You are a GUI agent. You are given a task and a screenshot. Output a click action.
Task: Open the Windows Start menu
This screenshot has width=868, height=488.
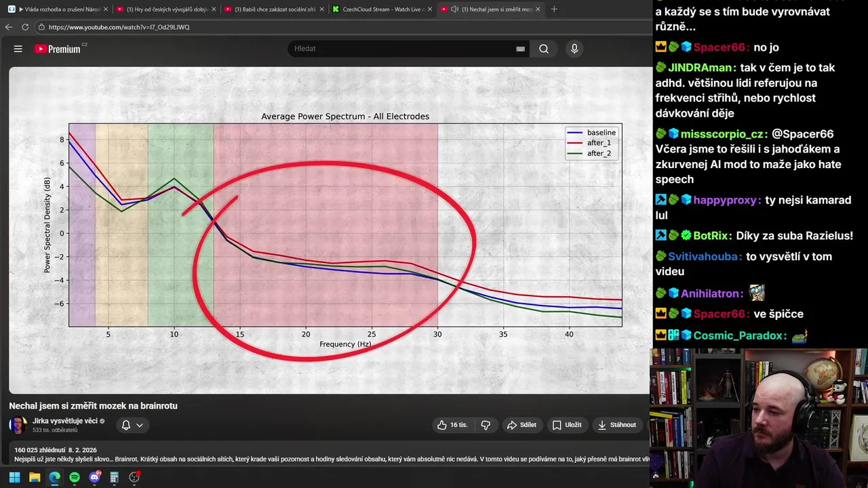(x=14, y=477)
